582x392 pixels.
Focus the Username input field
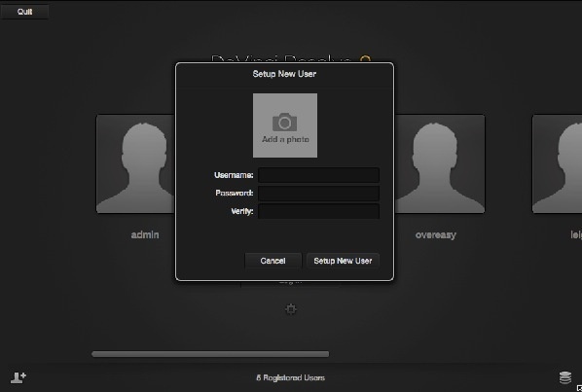pyautogui.click(x=318, y=175)
